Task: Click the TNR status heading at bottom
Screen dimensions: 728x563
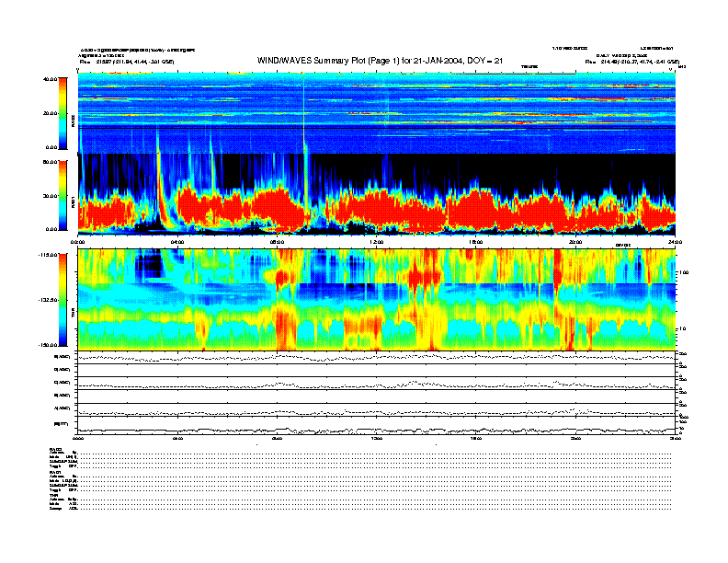Action: tap(55, 495)
